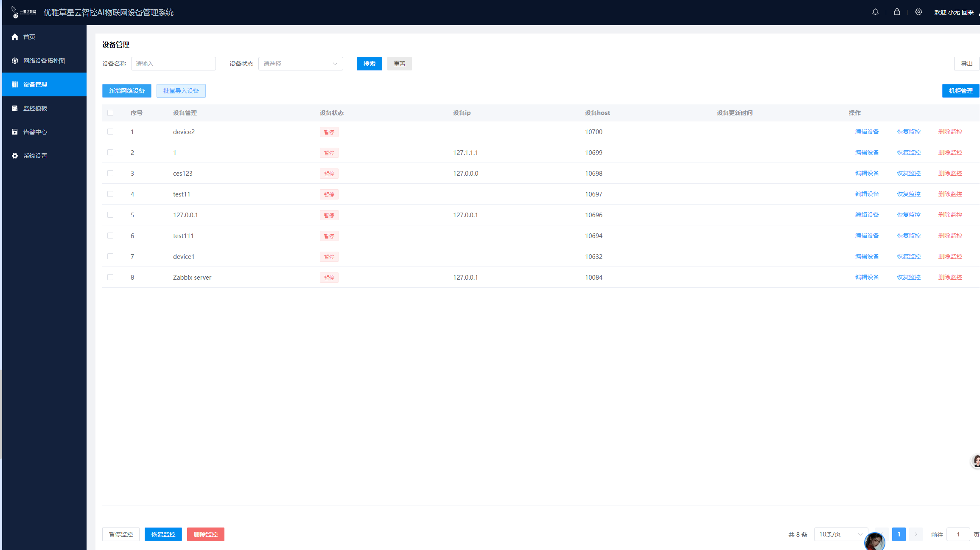Focus the 设备名称 search input field
The height and width of the screenshot is (550, 980).
pos(173,64)
